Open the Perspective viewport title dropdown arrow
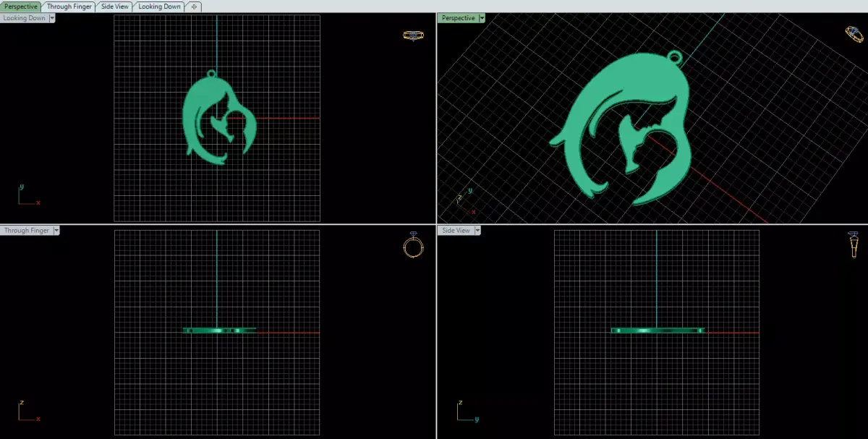 (x=482, y=18)
